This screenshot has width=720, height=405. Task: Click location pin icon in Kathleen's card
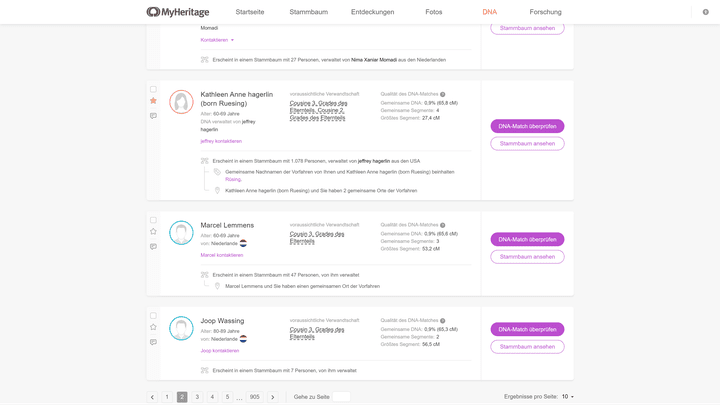coord(217,191)
